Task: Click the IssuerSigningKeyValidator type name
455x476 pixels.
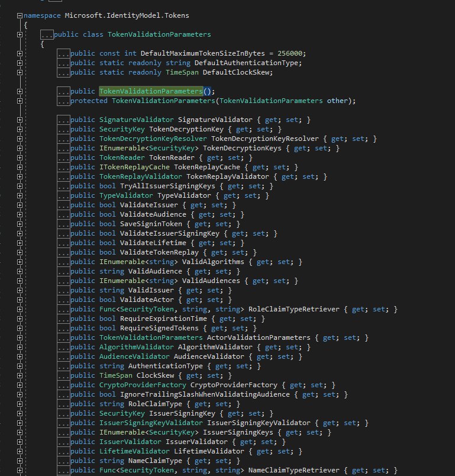Action: coord(151,423)
